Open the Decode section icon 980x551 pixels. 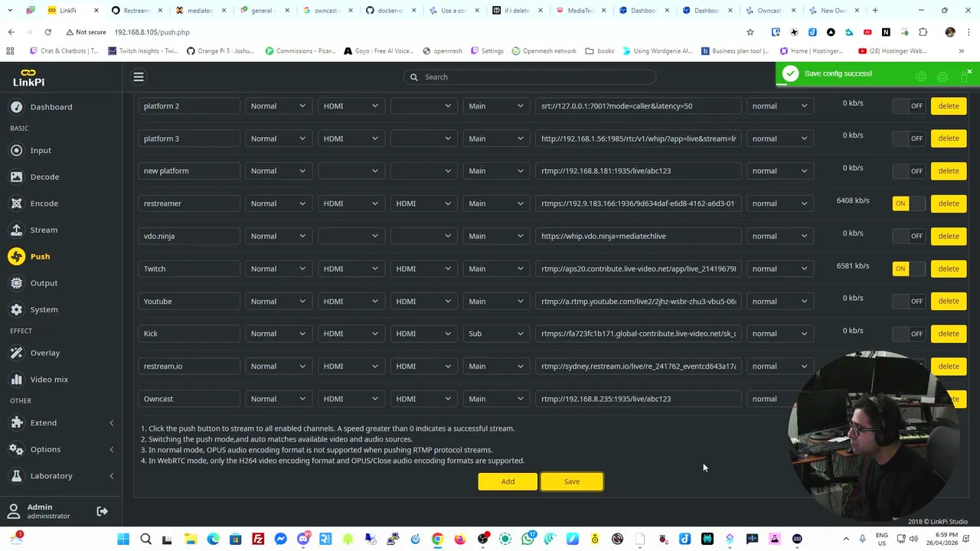point(16,177)
